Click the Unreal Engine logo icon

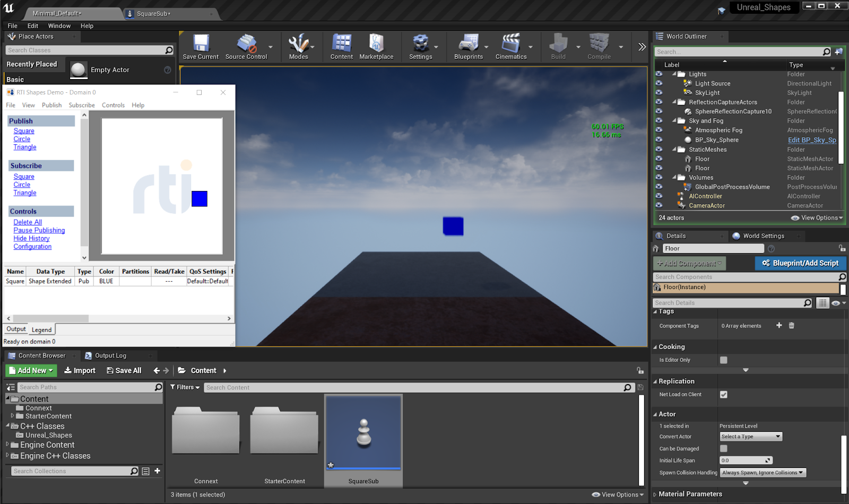pos(9,7)
